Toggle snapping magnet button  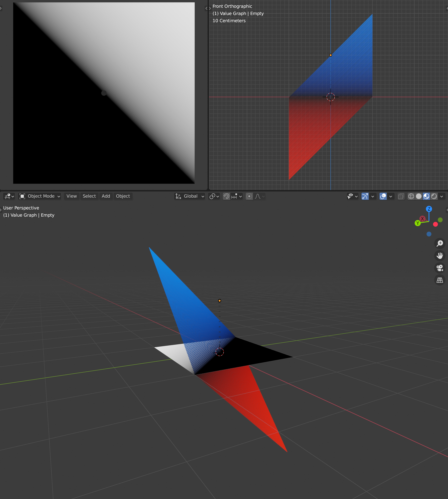[226, 196]
